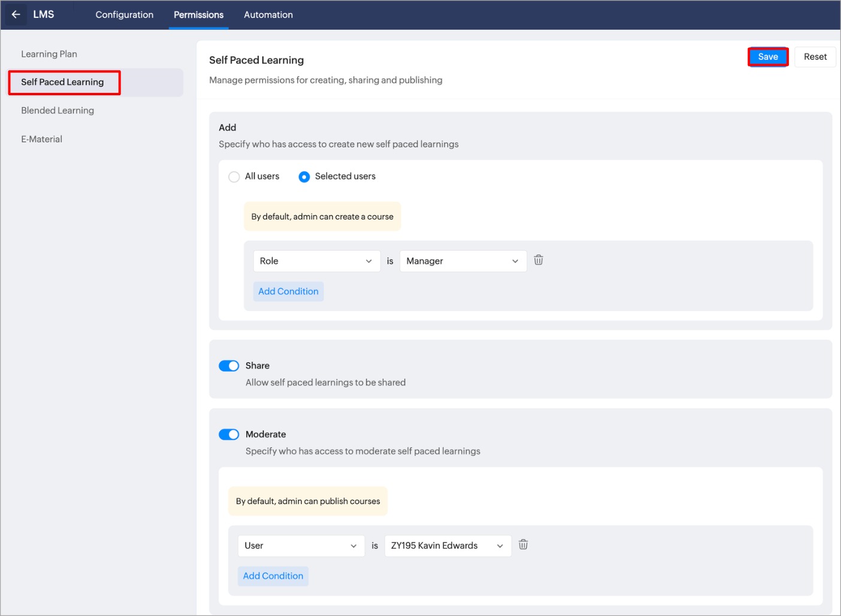Click the back arrow beside LMS
This screenshot has width=841, height=616.
(16, 14)
